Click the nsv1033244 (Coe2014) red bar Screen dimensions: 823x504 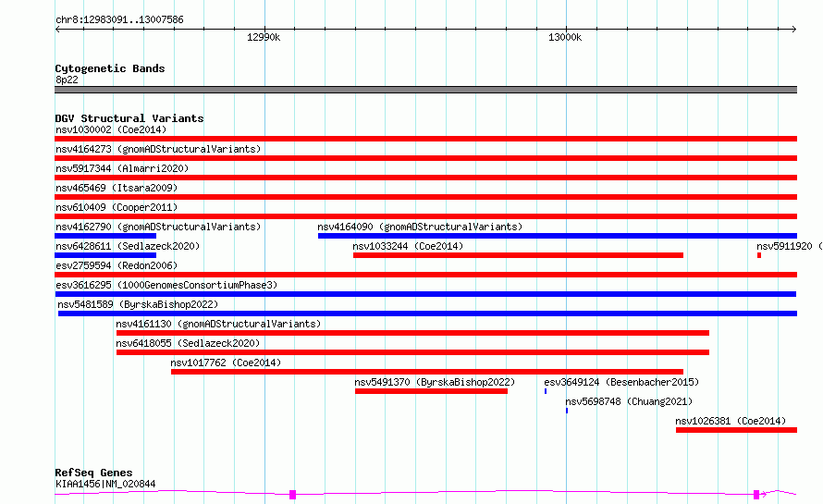click(518, 255)
